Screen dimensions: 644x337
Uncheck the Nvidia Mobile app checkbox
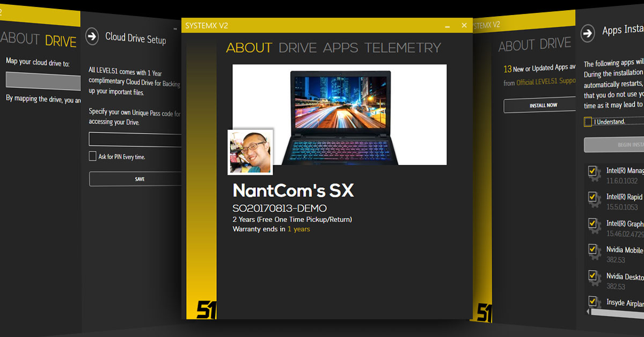point(592,250)
